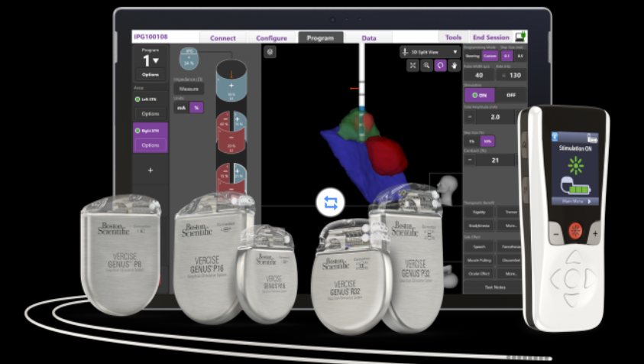This screenshot has height=364, width=644.
Task: Click End Session
Action: (490, 37)
